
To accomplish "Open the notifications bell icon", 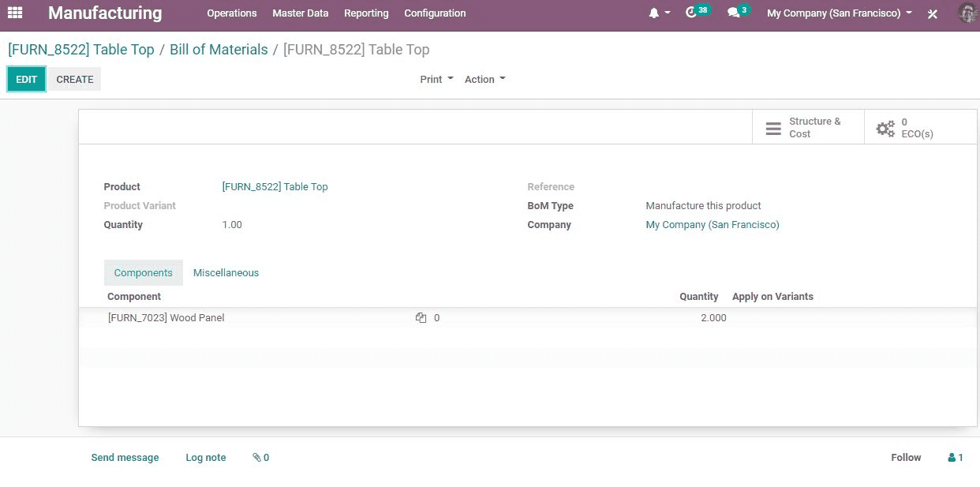I will [x=653, y=13].
